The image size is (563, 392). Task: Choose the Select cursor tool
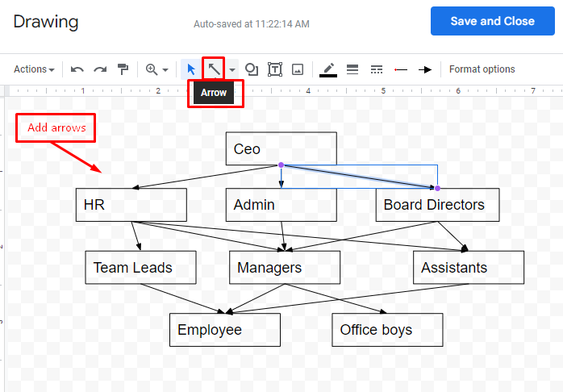point(191,69)
